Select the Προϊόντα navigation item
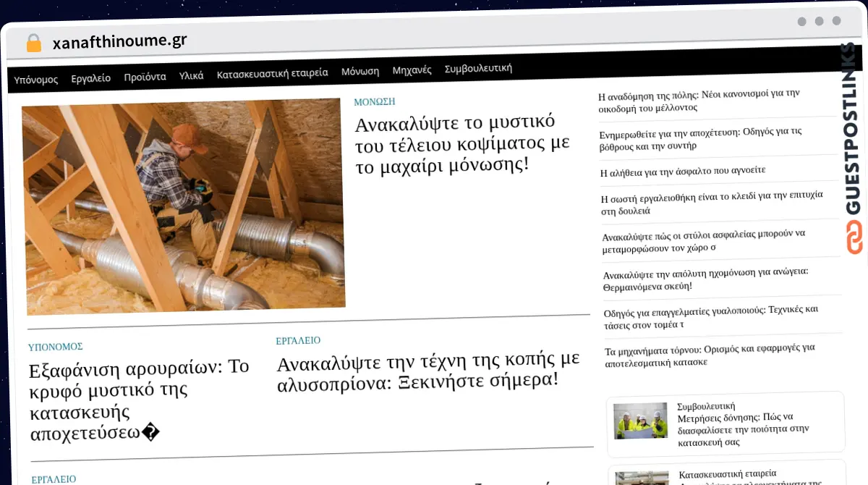 coord(145,76)
